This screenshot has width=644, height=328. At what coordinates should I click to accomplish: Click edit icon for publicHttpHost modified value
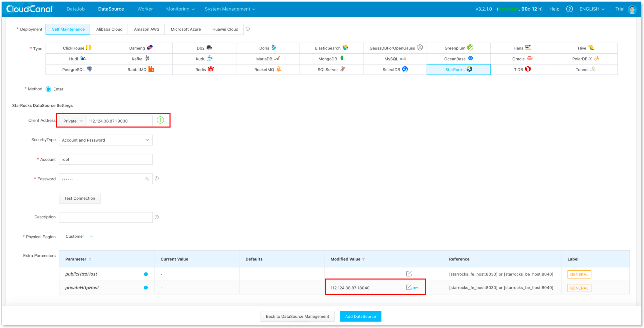click(409, 274)
